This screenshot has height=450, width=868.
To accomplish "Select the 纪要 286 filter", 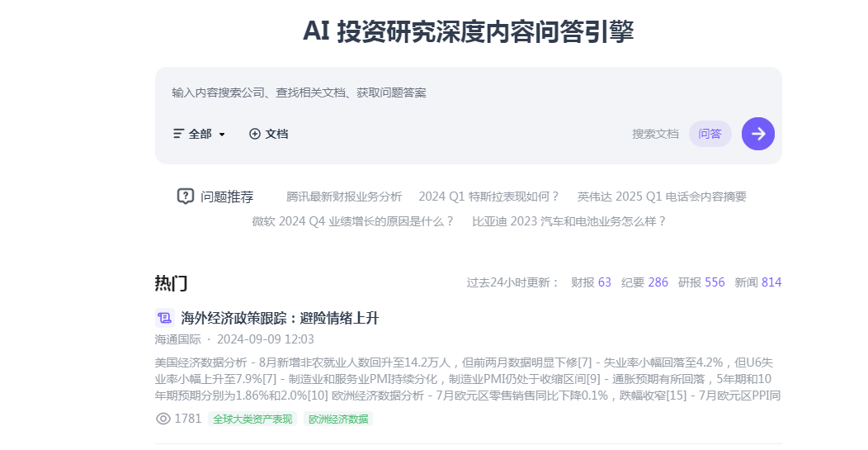I will click(x=644, y=282).
